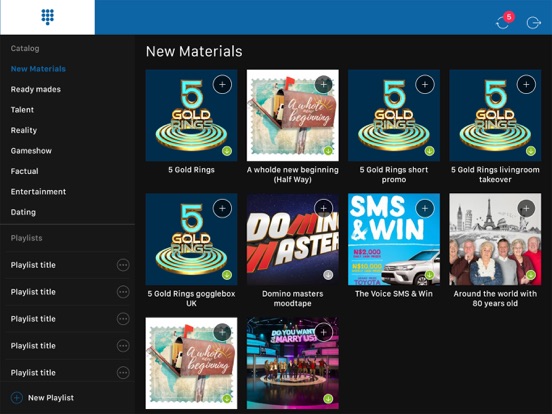Add Domino masters moodtape via plus icon
This screenshot has height=414, width=552.
click(x=324, y=208)
